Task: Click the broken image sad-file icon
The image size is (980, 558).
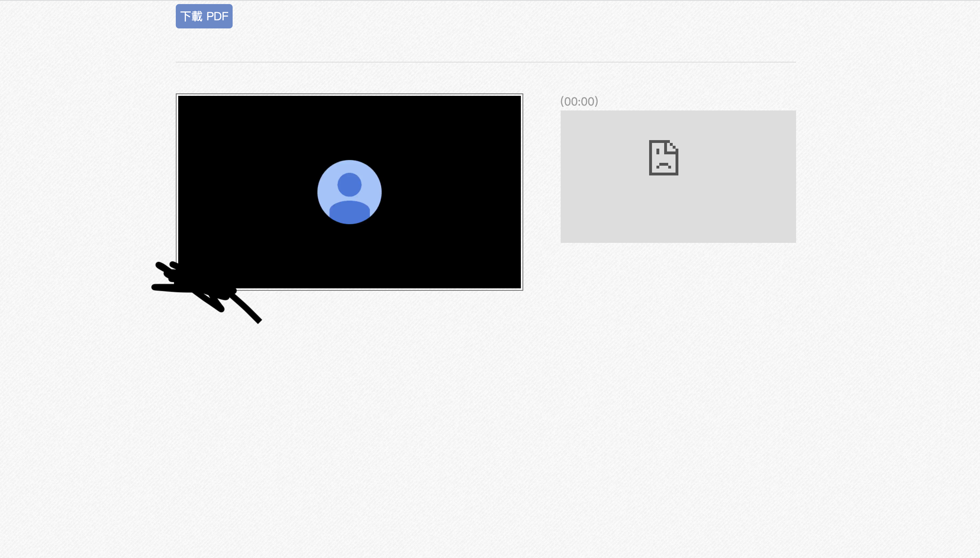Action: (x=663, y=158)
